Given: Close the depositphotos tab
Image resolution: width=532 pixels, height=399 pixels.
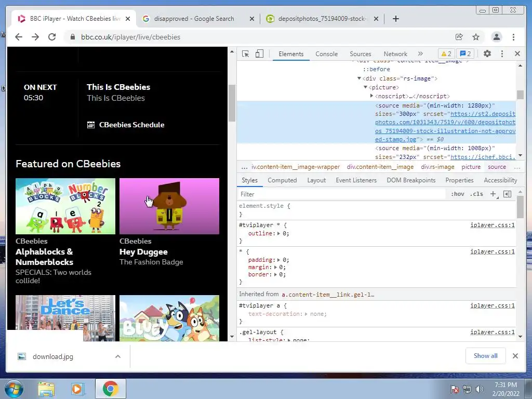Looking at the screenshot, I should point(376,19).
